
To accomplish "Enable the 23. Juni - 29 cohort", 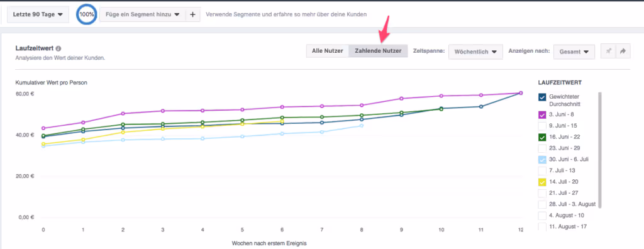I will (x=542, y=148).
